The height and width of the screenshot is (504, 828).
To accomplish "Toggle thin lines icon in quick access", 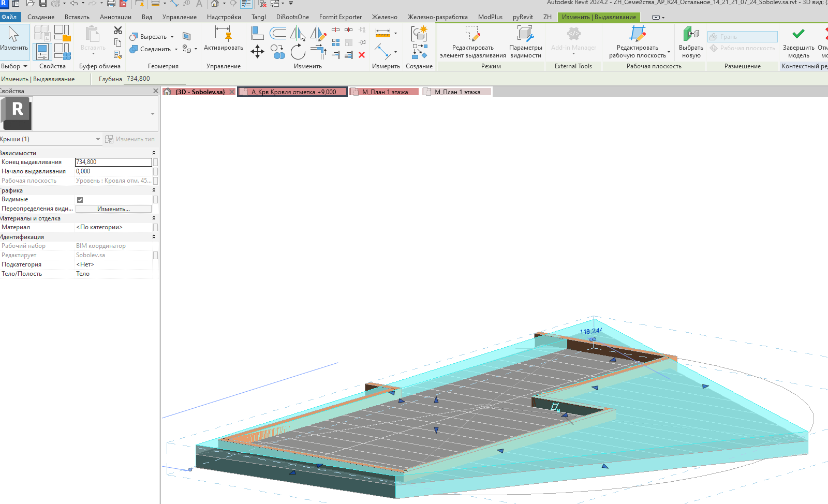I will click(x=246, y=4).
